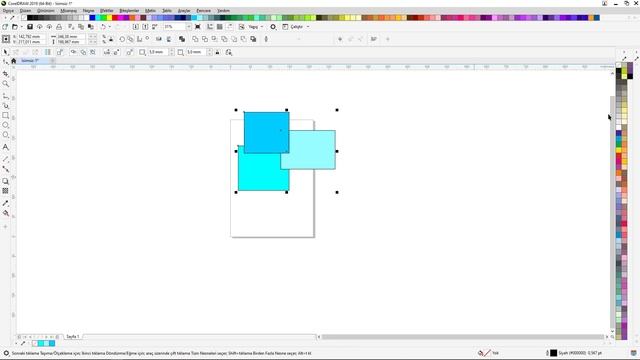
Task: Select the Color Eyedropper tool
Action: (x=5, y=203)
